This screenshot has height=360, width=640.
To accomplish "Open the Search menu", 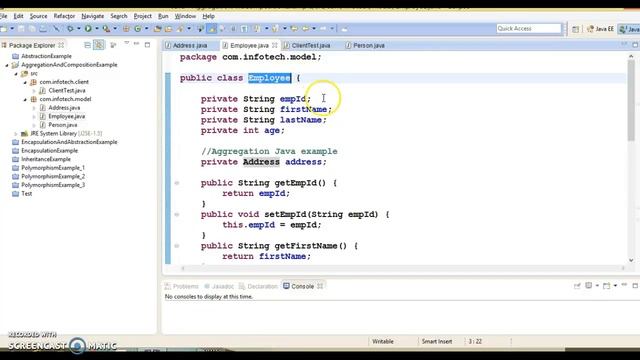I will coord(119,16).
